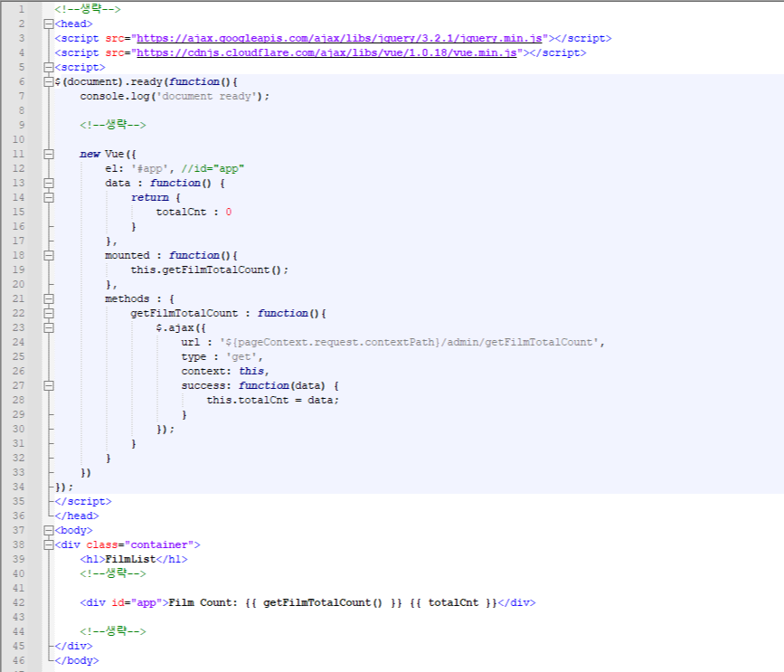Click the {{ totalCnt }} template expression

(x=453, y=602)
